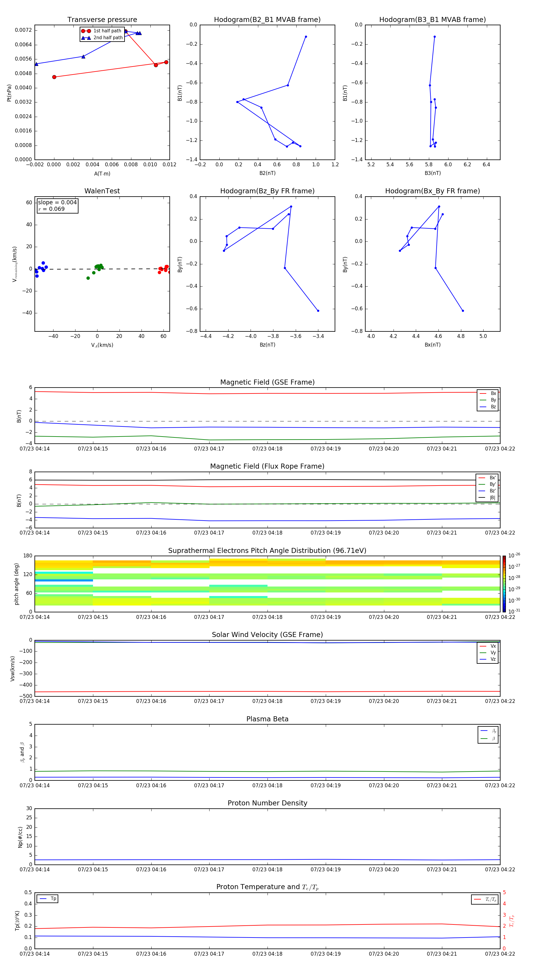Click the "WalenTest" plot title
The image size is (535, 980).
pyautogui.click(x=102, y=191)
